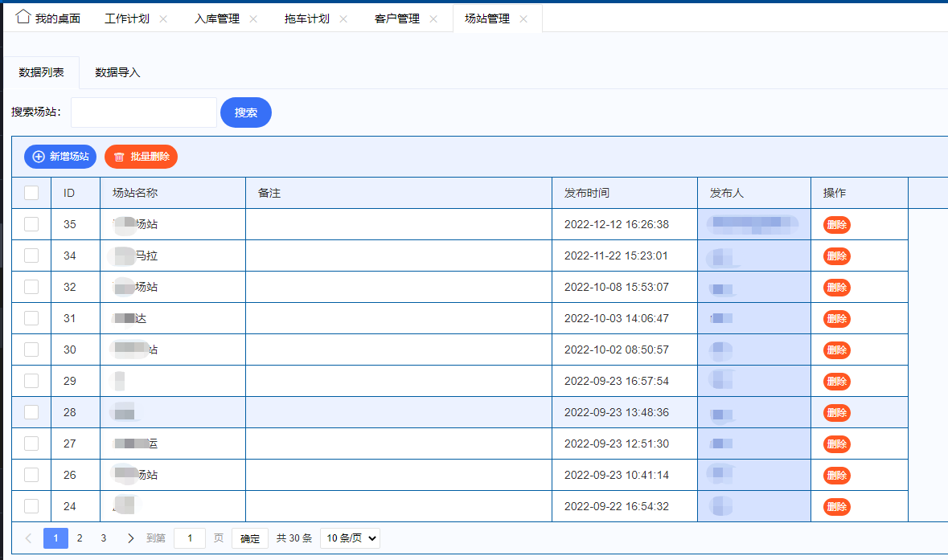Click the 批量删除 button
Screen dimensions: 948x560
[141, 157]
